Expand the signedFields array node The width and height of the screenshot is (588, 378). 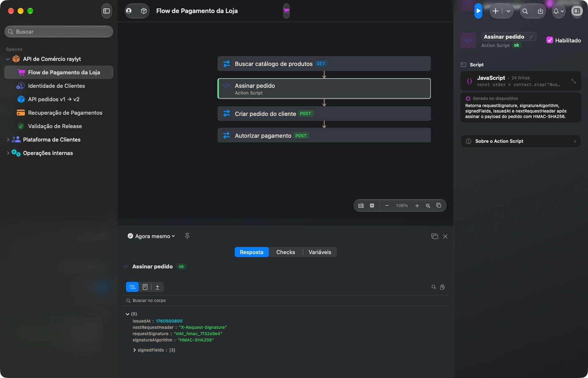coord(134,350)
